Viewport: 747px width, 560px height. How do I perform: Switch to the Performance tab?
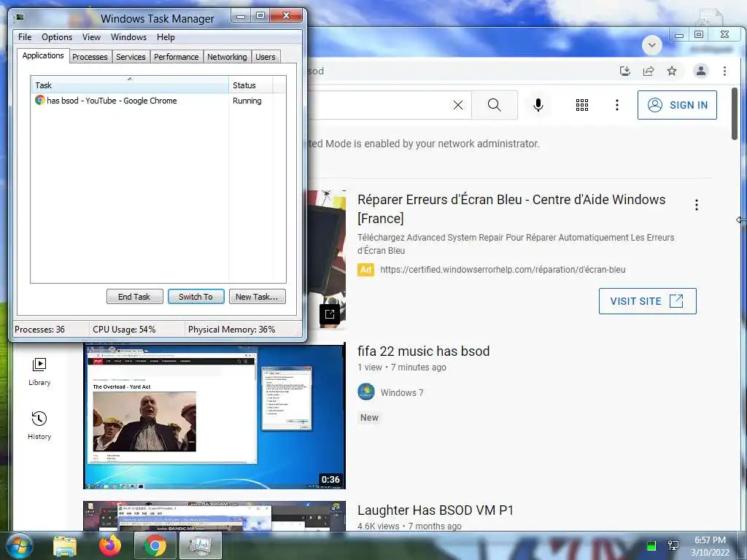[x=177, y=57]
